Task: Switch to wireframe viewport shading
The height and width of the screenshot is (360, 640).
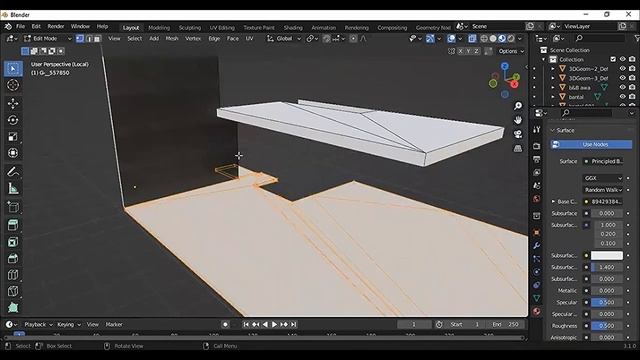Action: 484,38
